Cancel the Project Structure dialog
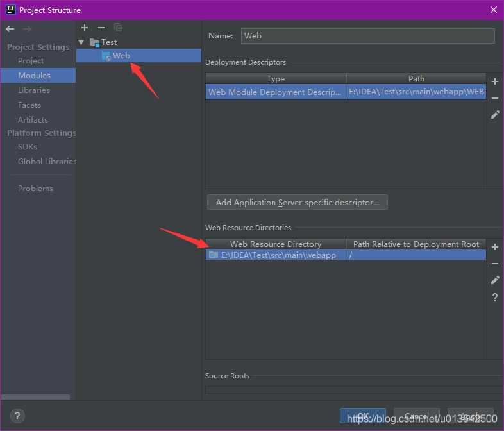This screenshot has height=431, width=504. (417, 416)
